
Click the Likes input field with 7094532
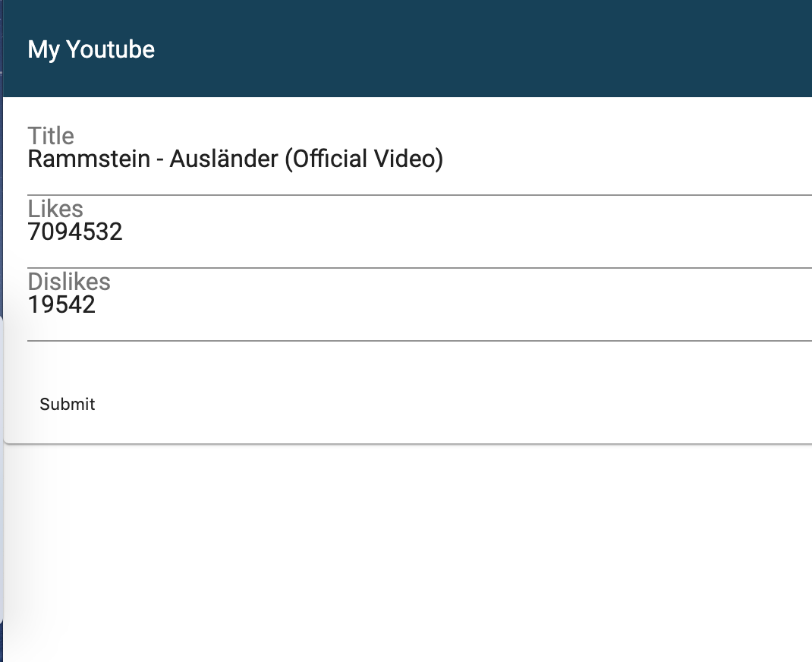click(420, 232)
